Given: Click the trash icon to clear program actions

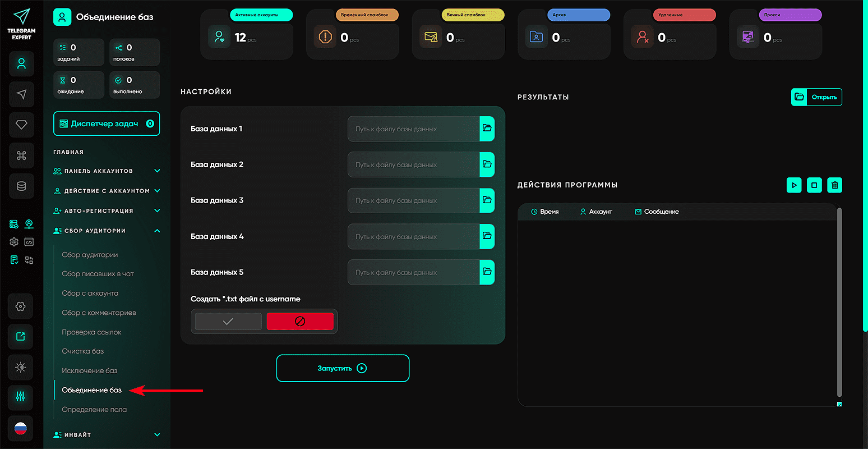Looking at the screenshot, I should click(x=835, y=185).
